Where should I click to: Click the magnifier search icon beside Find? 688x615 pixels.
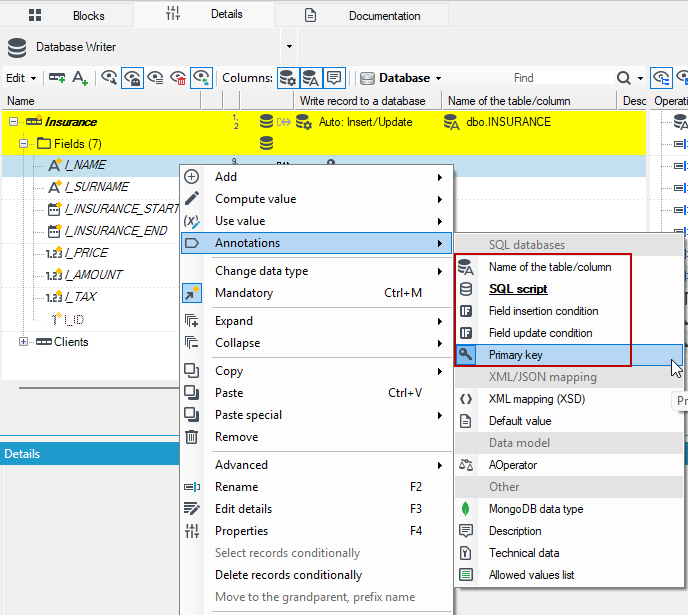tap(624, 78)
